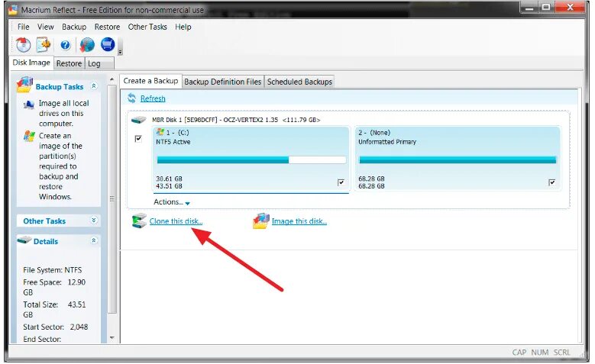This screenshot has height=364, width=595.
Task: Toggle the partition 1 (C:) checkbox
Action: tap(341, 182)
